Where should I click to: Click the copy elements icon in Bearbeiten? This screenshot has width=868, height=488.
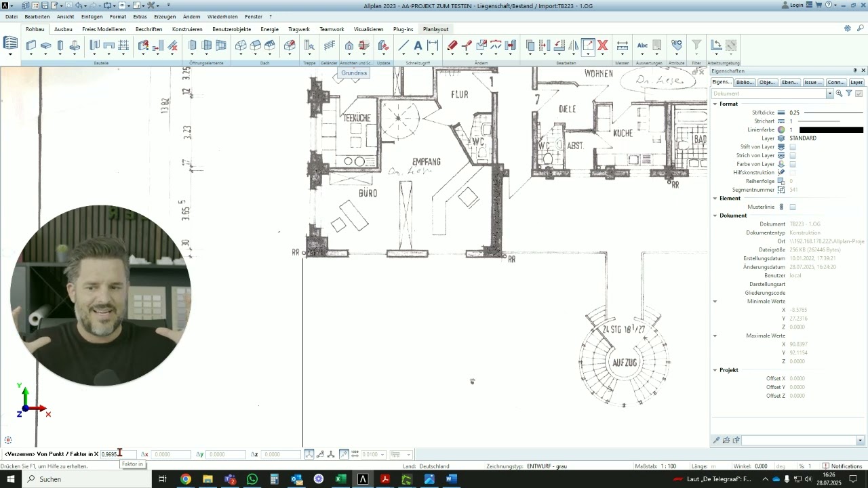click(530, 45)
